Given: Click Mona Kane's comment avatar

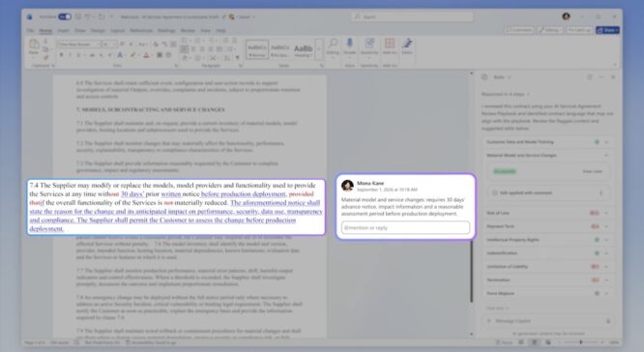Looking at the screenshot, I should click(347, 186).
